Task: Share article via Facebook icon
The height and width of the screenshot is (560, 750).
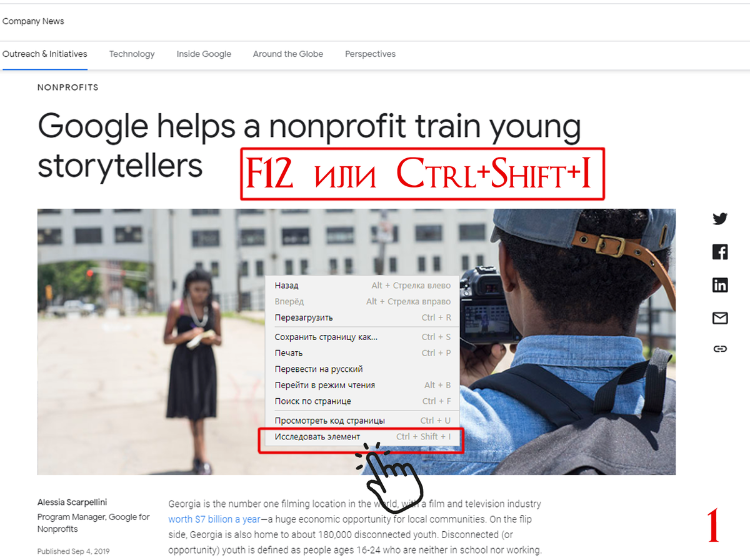Action: click(720, 252)
